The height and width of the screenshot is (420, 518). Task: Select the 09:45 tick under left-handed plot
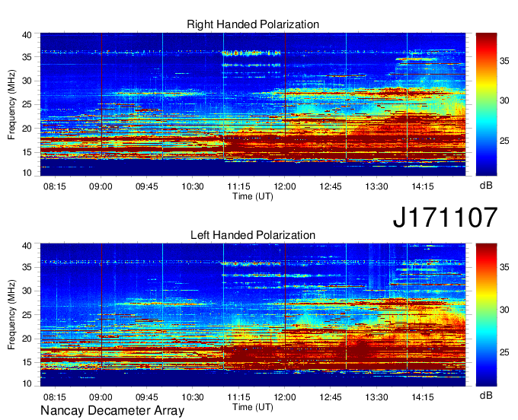[147, 397]
